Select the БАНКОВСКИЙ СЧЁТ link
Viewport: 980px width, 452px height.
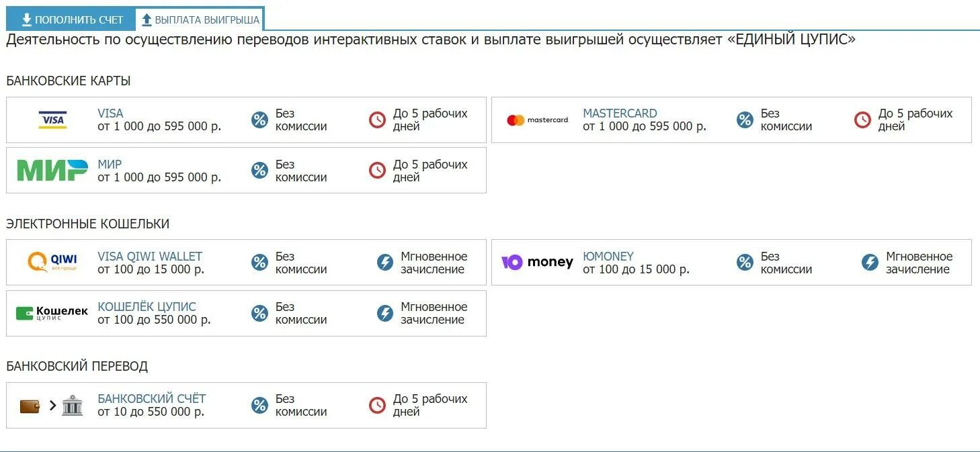click(x=152, y=399)
